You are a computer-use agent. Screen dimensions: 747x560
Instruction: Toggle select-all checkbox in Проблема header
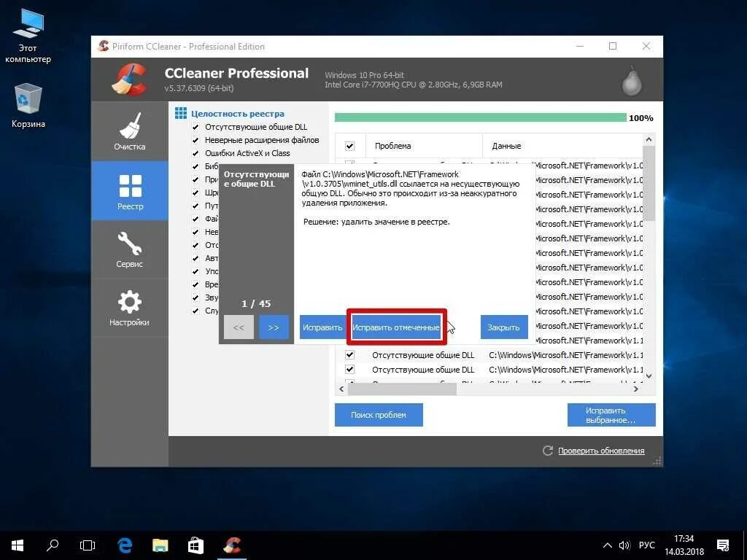click(349, 146)
